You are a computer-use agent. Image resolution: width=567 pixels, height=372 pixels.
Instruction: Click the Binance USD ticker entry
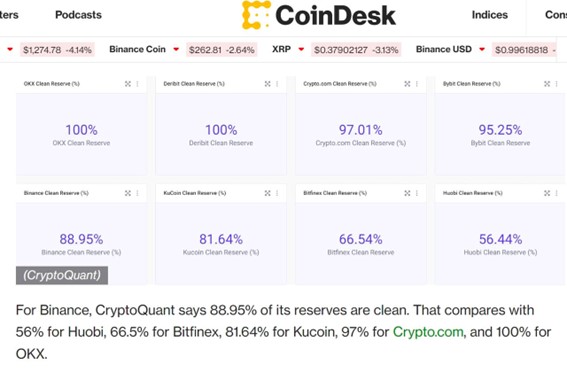(x=444, y=49)
